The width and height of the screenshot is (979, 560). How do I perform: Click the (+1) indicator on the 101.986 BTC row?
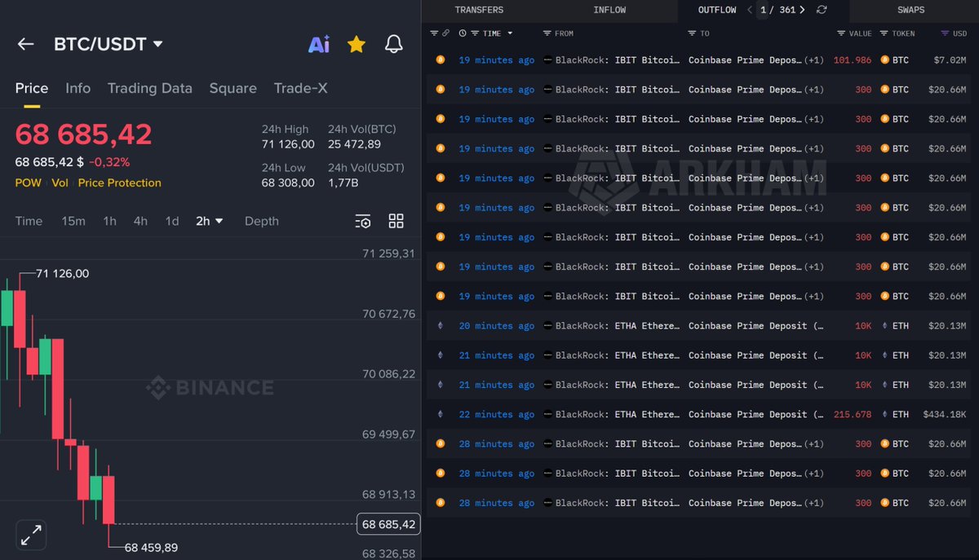(814, 60)
